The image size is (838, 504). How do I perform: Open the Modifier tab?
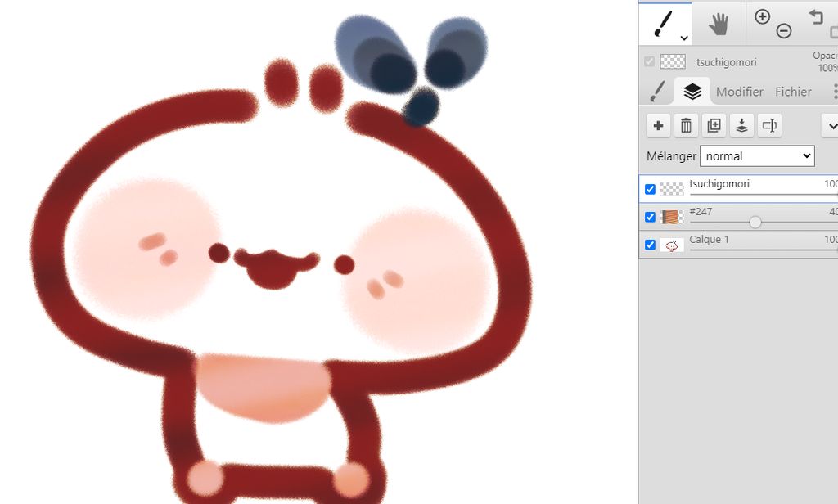pyautogui.click(x=739, y=92)
